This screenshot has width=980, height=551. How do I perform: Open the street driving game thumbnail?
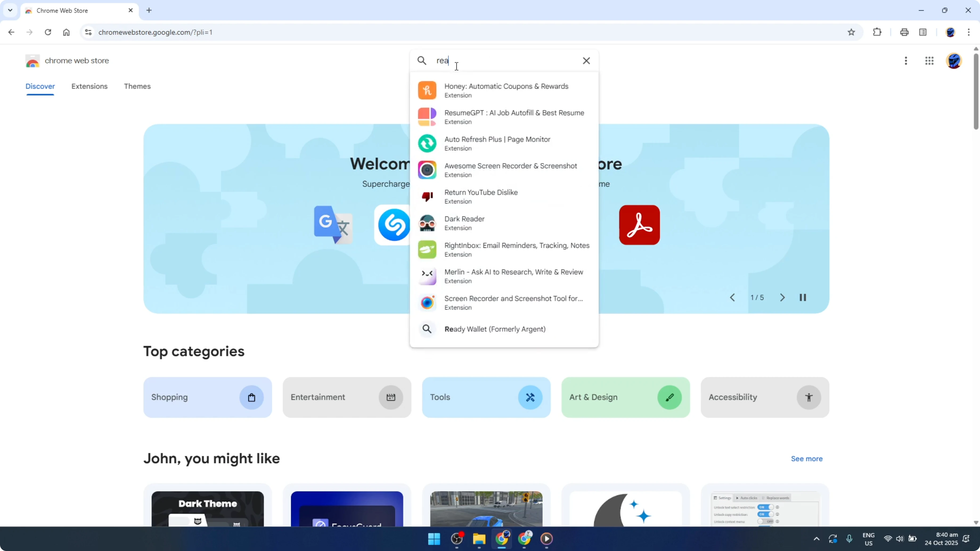coord(486,509)
